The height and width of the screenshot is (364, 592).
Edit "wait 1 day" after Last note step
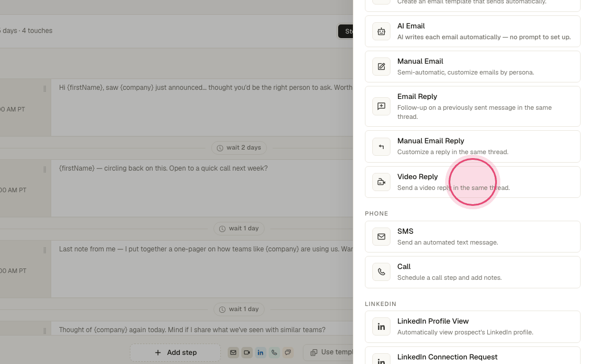click(x=239, y=309)
